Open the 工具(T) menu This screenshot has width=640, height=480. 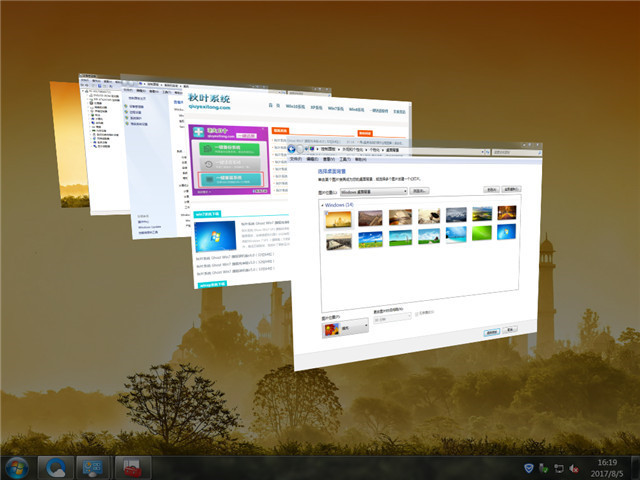344,159
